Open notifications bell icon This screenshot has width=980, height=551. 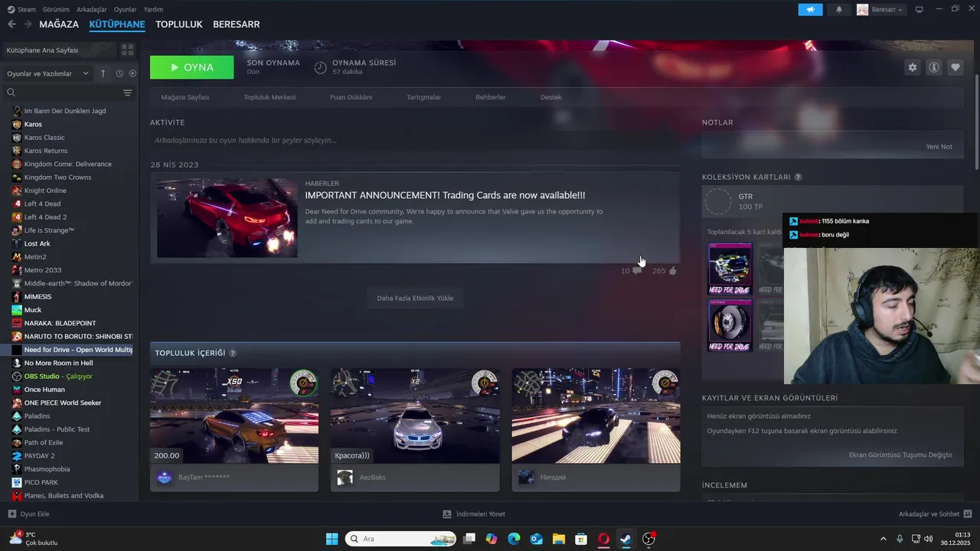pos(839,9)
